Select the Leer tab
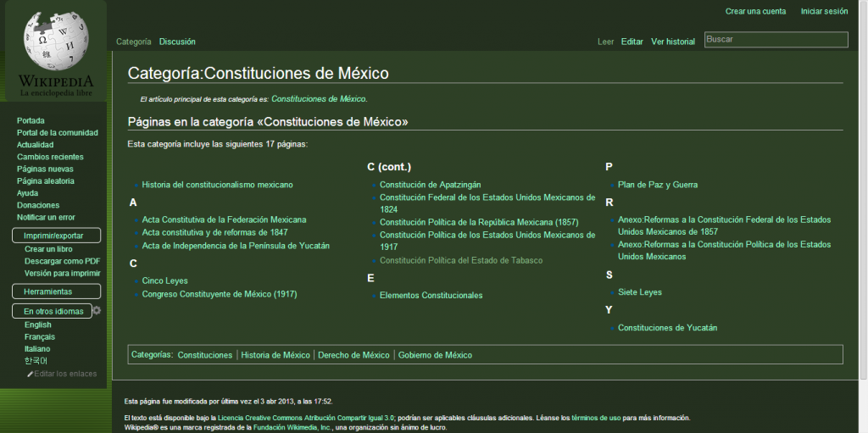 (x=605, y=42)
